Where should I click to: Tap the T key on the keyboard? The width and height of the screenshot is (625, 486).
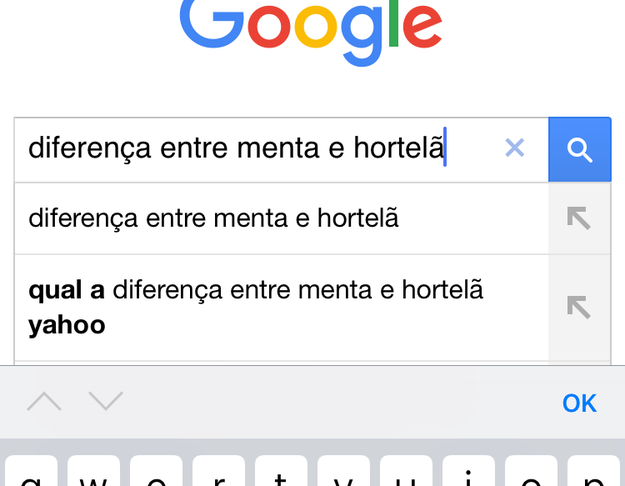point(281,474)
